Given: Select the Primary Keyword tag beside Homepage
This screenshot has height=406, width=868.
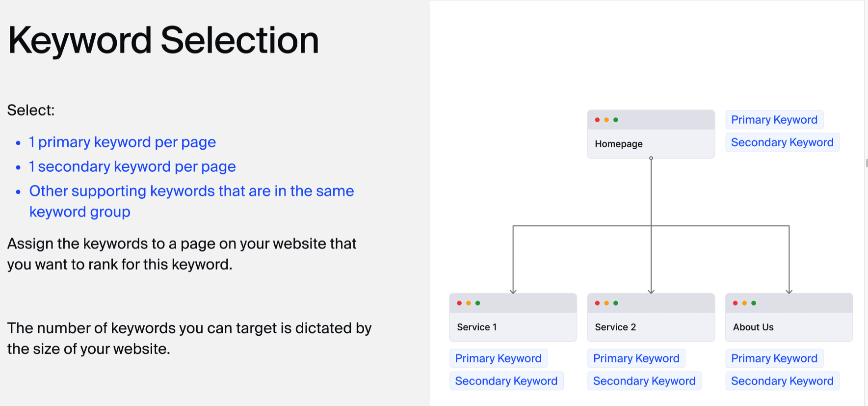Looking at the screenshot, I should pyautogui.click(x=774, y=120).
